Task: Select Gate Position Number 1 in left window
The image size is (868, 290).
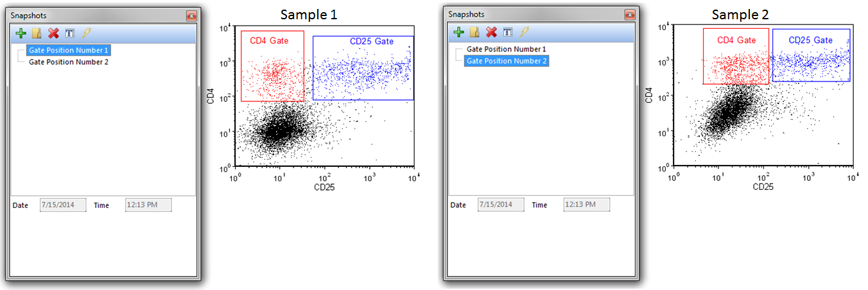Action: click(69, 50)
